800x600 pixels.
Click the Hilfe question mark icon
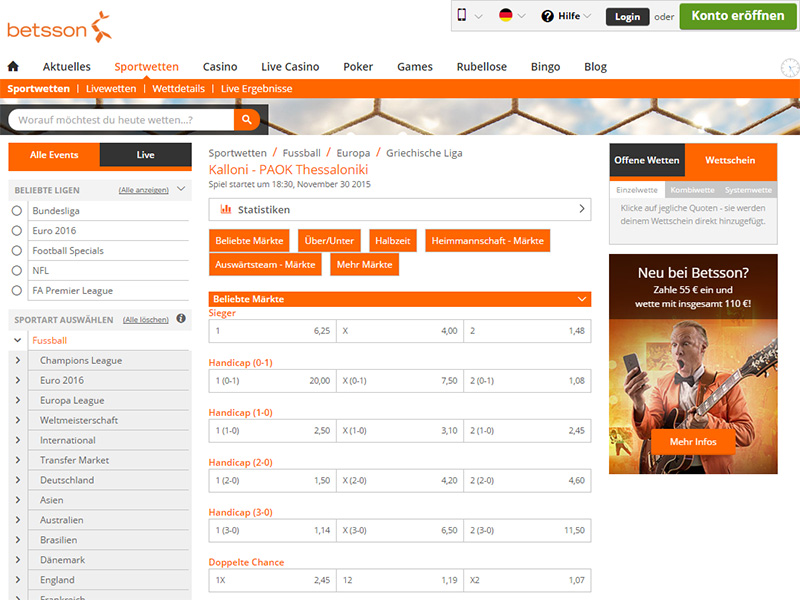547,16
